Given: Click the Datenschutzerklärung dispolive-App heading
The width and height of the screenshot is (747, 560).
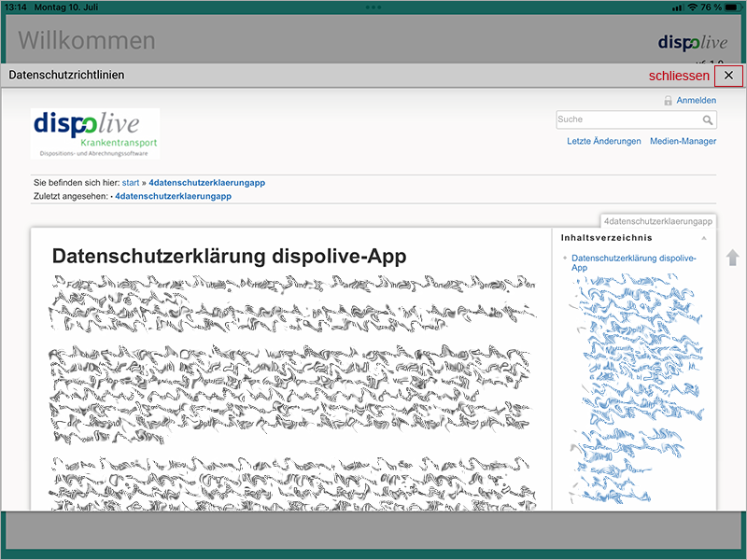Looking at the screenshot, I should pos(229,256).
